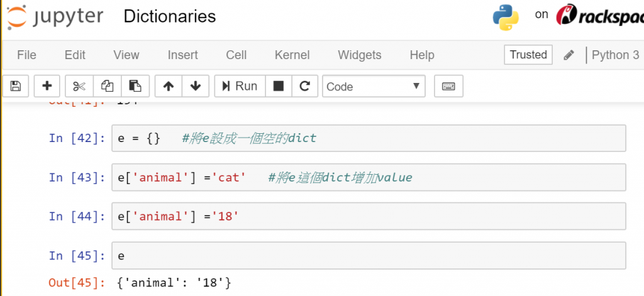The height and width of the screenshot is (296, 644).
Task: Cut selected cells with scissors icon
Action: (79, 86)
